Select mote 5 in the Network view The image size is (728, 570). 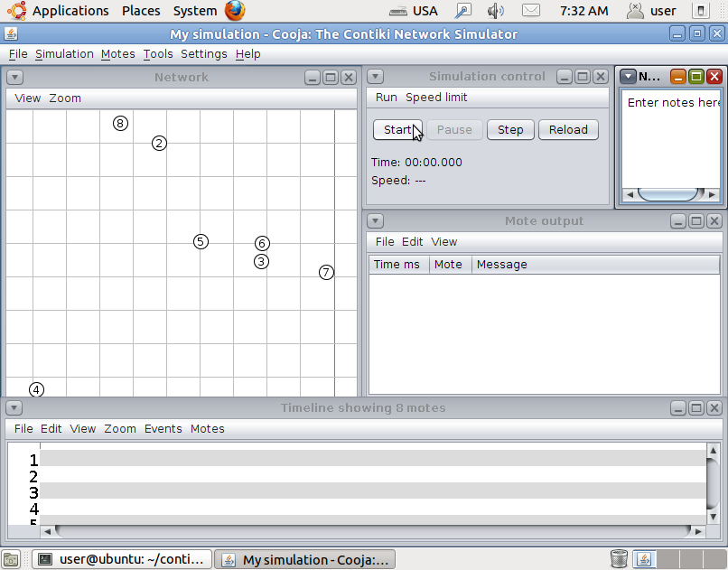pos(201,241)
